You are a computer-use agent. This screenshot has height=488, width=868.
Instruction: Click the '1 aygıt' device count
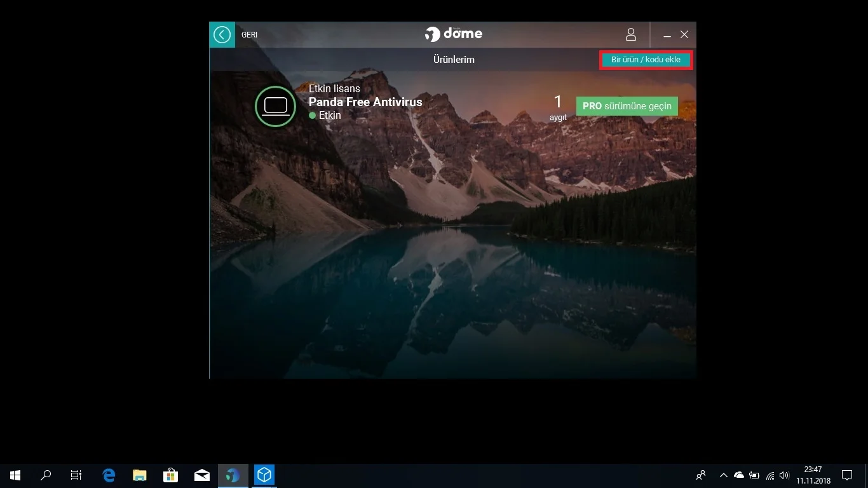coord(558,107)
